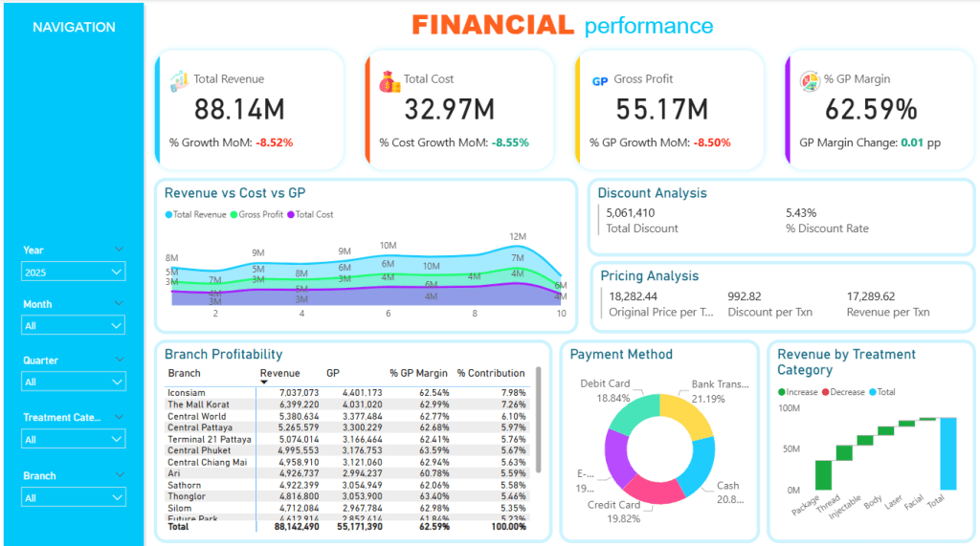Click the Total Revenue chart icon
The width and height of the screenshot is (980, 546).
pyautogui.click(x=179, y=80)
